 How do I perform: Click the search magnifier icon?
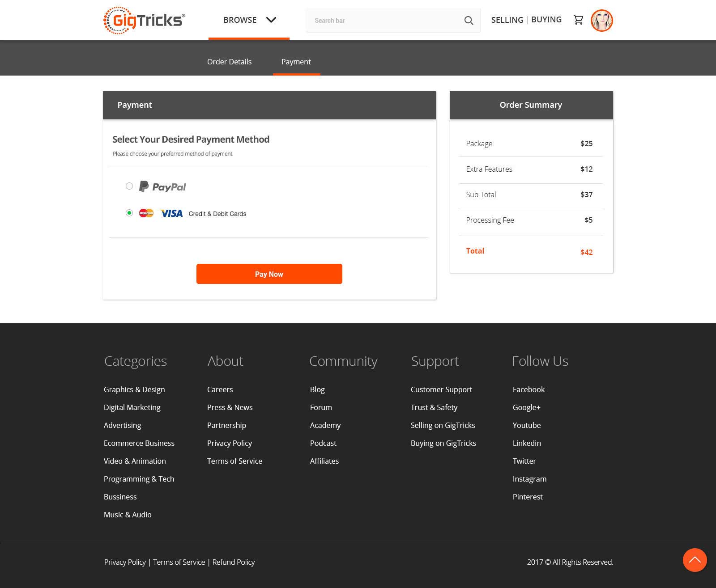coord(469,21)
